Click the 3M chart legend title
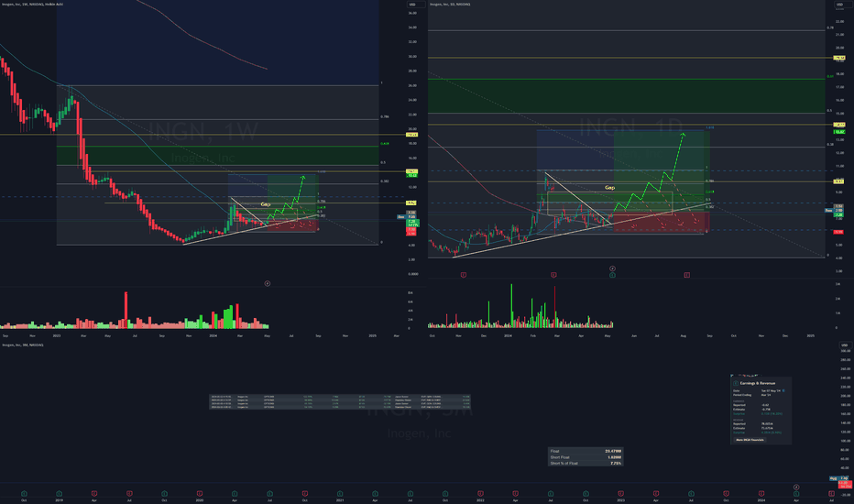 coord(22,345)
